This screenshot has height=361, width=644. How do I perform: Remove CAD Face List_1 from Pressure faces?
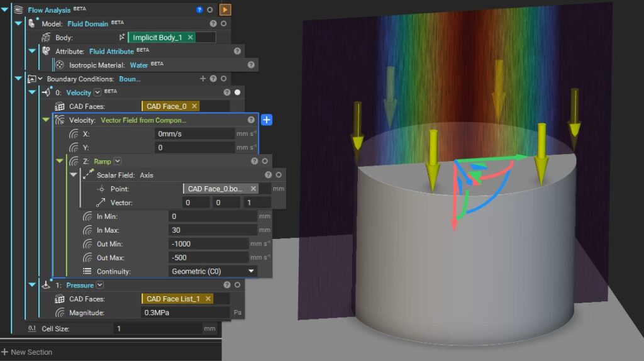(x=208, y=299)
